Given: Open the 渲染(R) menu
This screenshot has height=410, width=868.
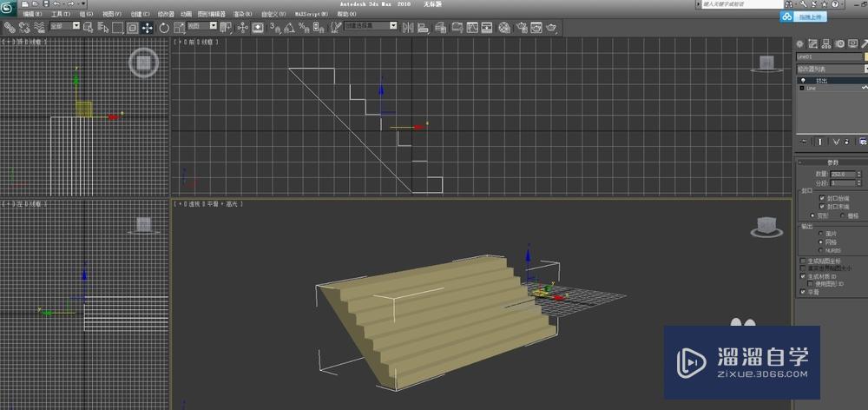Looking at the screenshot, I should (243, 14).
